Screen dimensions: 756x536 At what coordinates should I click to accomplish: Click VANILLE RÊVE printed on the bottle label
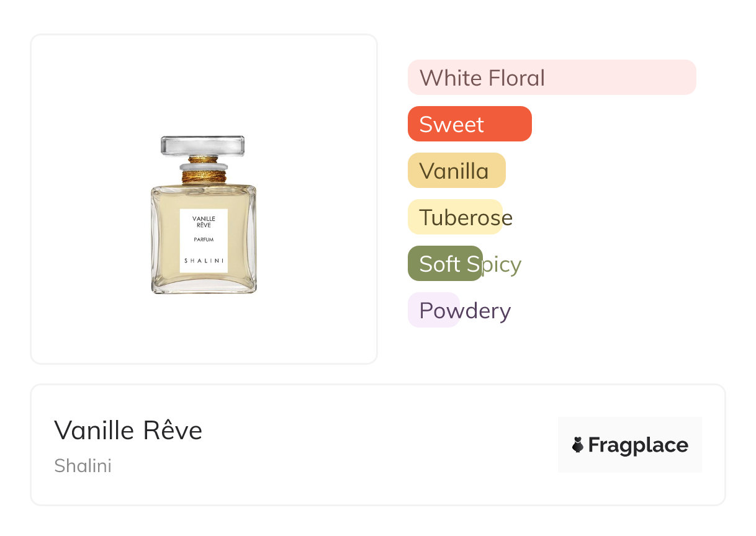tap(204, 221)
